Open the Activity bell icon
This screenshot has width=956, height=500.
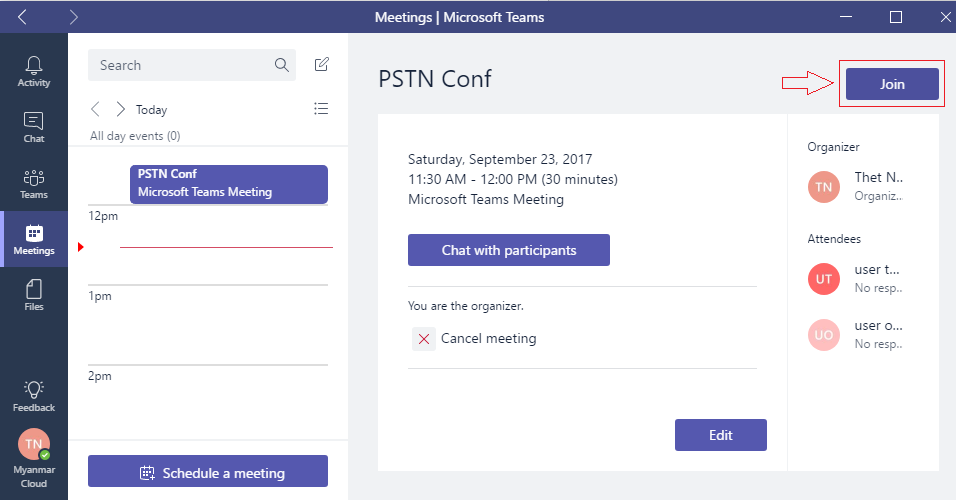coord(34,65)
